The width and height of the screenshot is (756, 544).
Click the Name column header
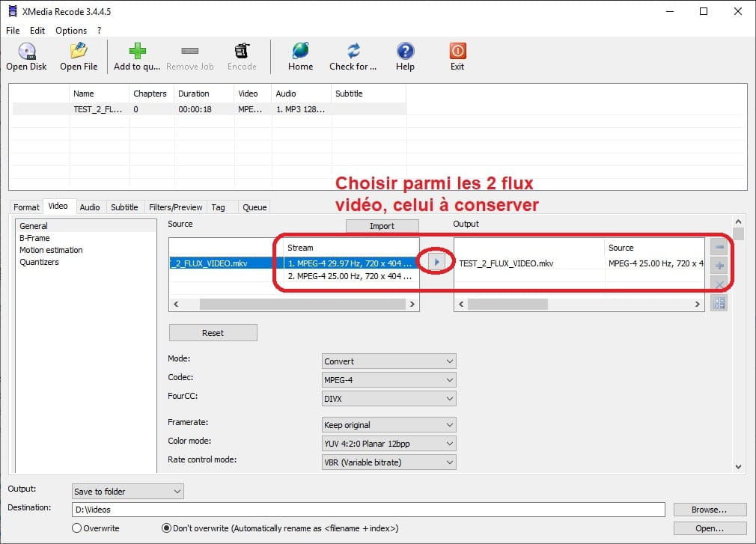coord(100,94)
